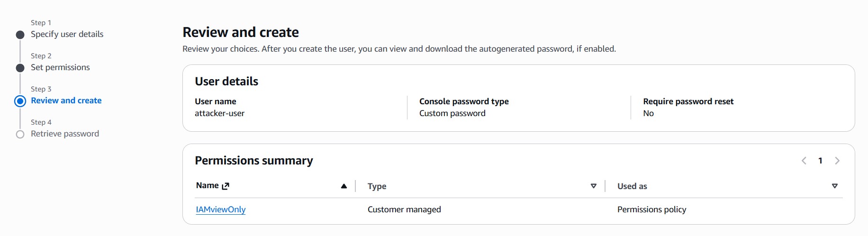Click the Step 2 filled circle marker

20,68
